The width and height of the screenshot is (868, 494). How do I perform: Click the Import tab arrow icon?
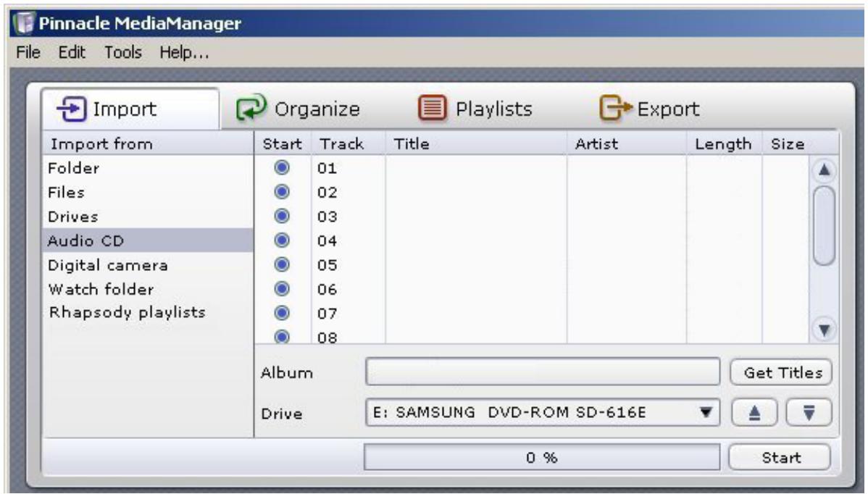[x=72, y=109]
